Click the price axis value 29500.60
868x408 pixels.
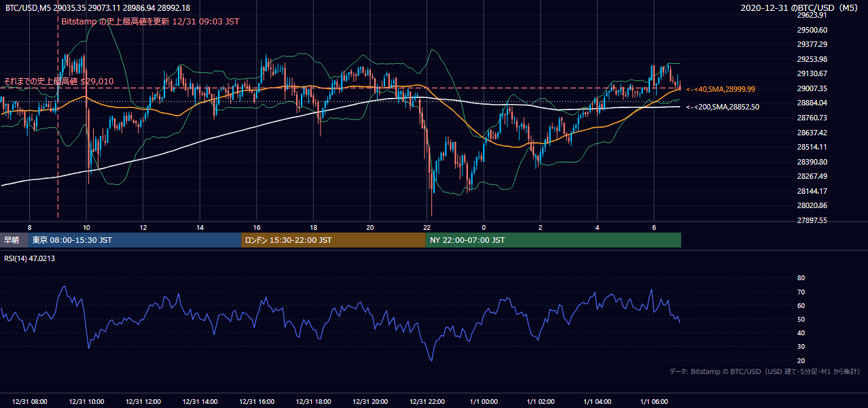click(x=812, y=30)
